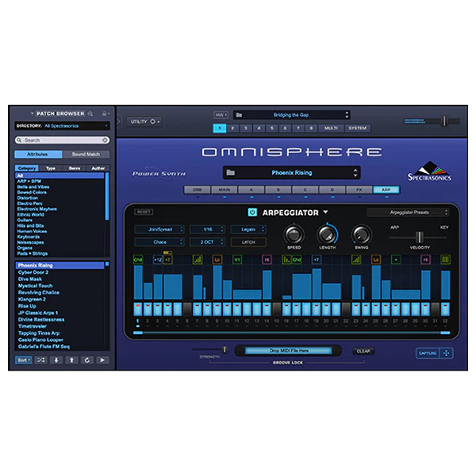
Task: Toggle arpeggiator step 10 button
Action: (x=227, y=309)
